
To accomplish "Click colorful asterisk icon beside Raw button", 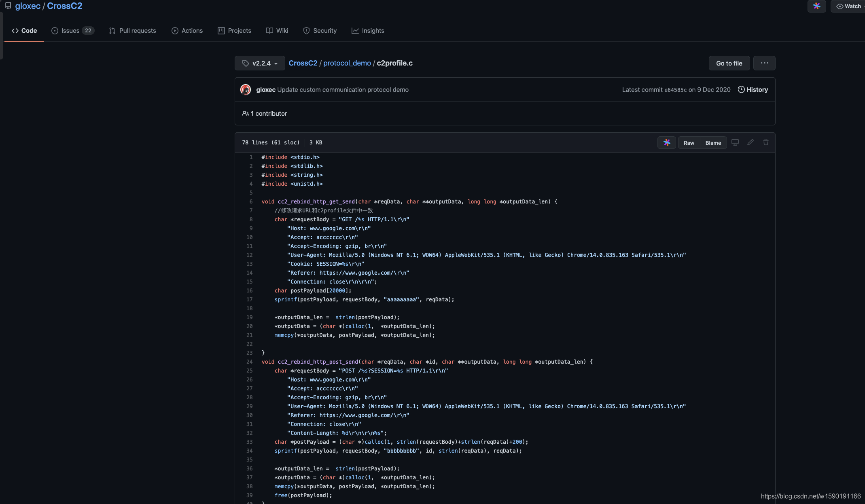I will coord(667,142).
